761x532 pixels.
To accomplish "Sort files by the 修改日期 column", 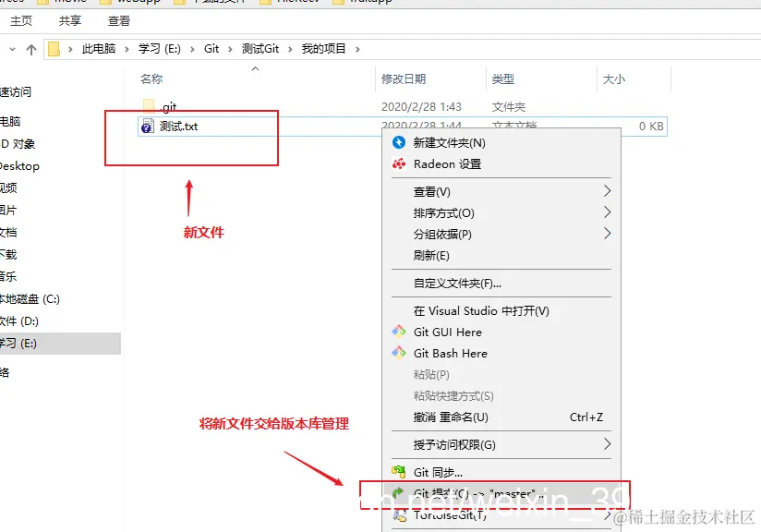I will [x=400, y=79].
